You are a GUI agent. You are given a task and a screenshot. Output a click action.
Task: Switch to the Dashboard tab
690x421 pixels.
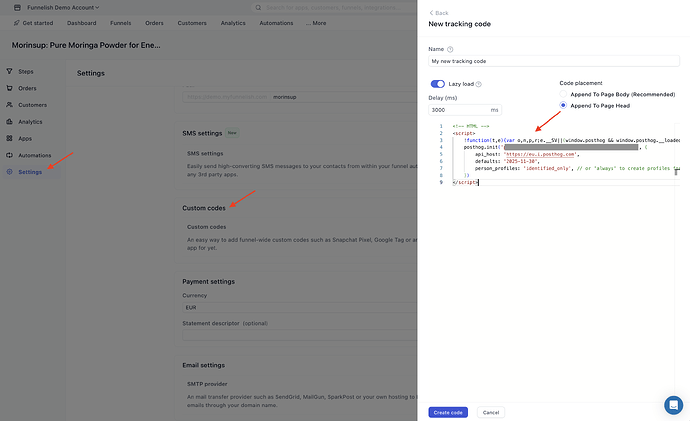click(x=82, y=22)
